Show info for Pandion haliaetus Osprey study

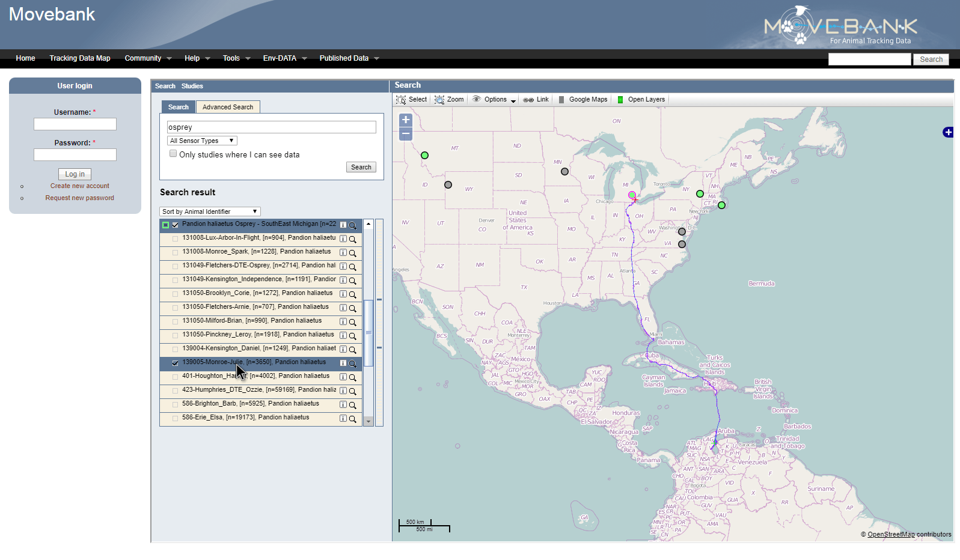click(x=343, y=225)
